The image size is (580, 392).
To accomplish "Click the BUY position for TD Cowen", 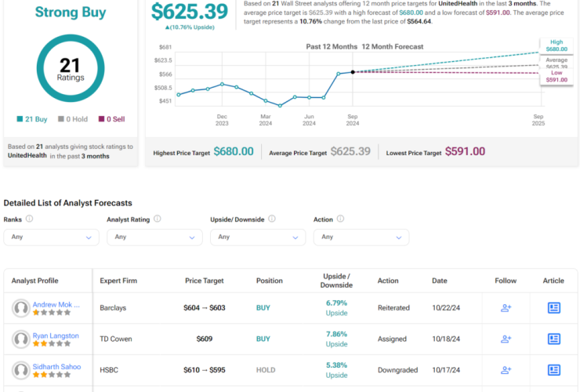I will click(x=263, y=339).
